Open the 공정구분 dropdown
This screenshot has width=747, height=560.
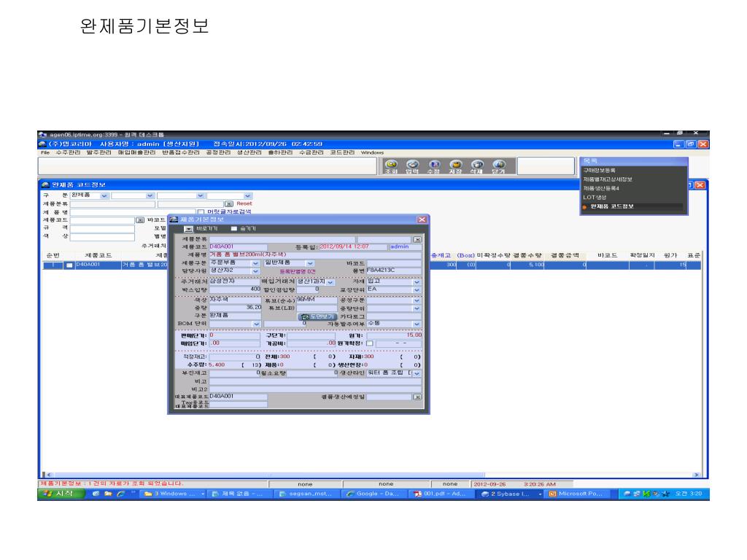coord(417,301)
